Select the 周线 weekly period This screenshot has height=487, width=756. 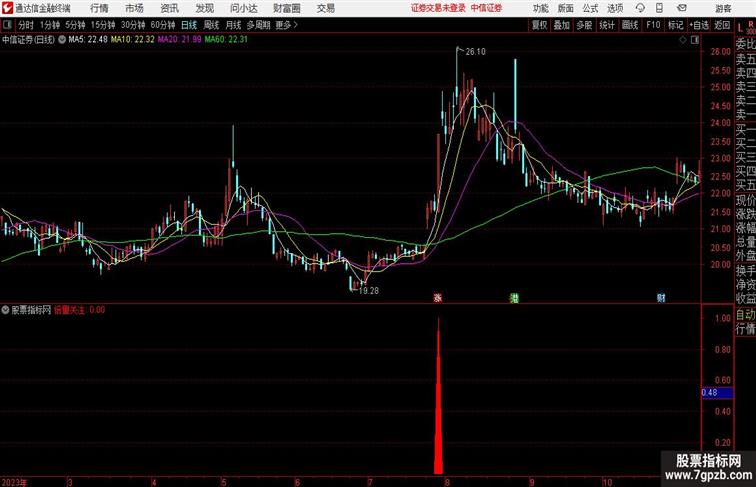(x=211, y=25)
